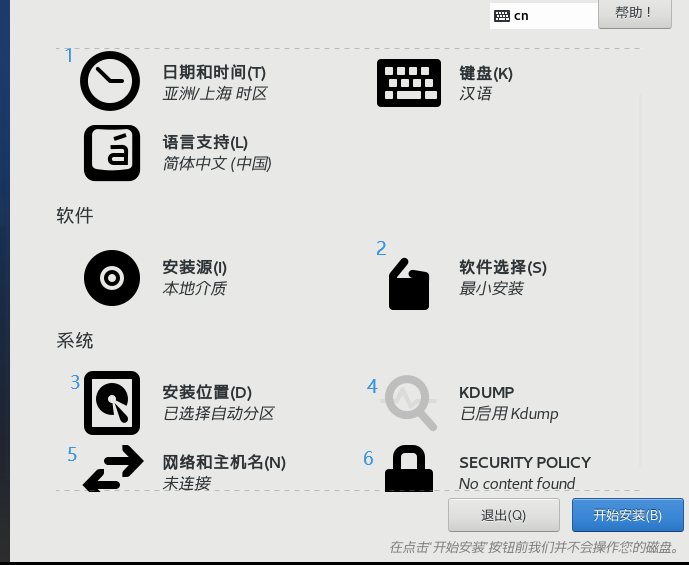Open the 键盘(K) settings label
The width and height of the screenshot is (689, 565).
[485, 72]
